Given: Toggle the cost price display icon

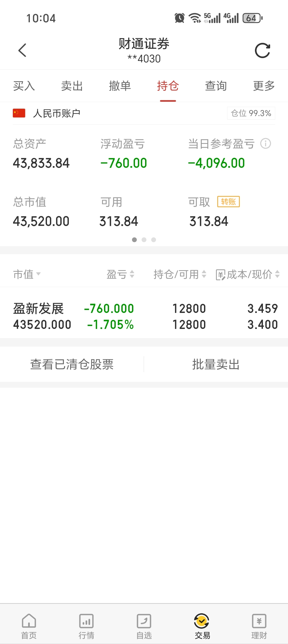Looking at the screenshot, I should tap(220, 275).
